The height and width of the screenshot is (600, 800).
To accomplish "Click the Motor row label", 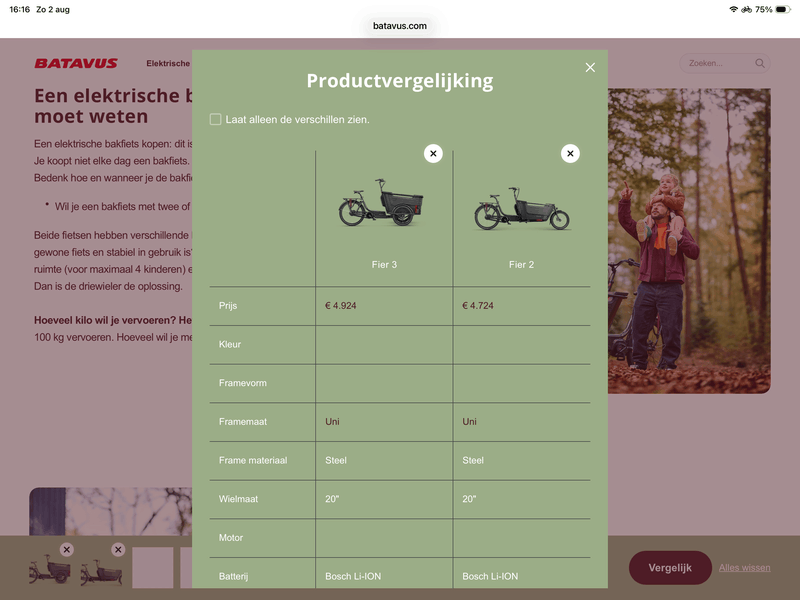I will tap(231, 538).
